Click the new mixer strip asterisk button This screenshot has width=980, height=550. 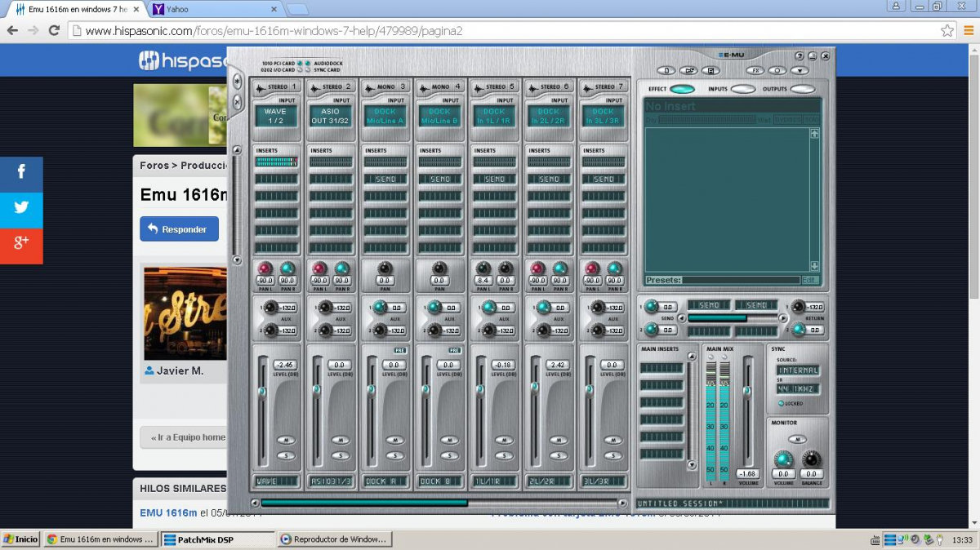pos(238,82)
